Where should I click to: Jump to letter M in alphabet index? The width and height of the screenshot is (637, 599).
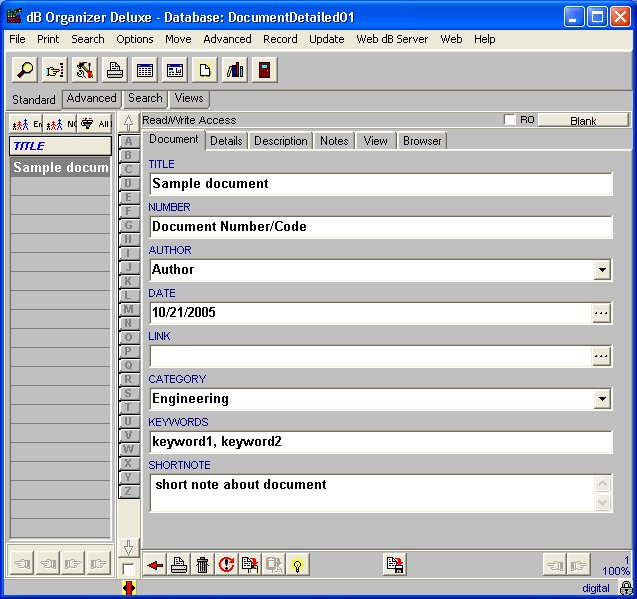(128, 309)
